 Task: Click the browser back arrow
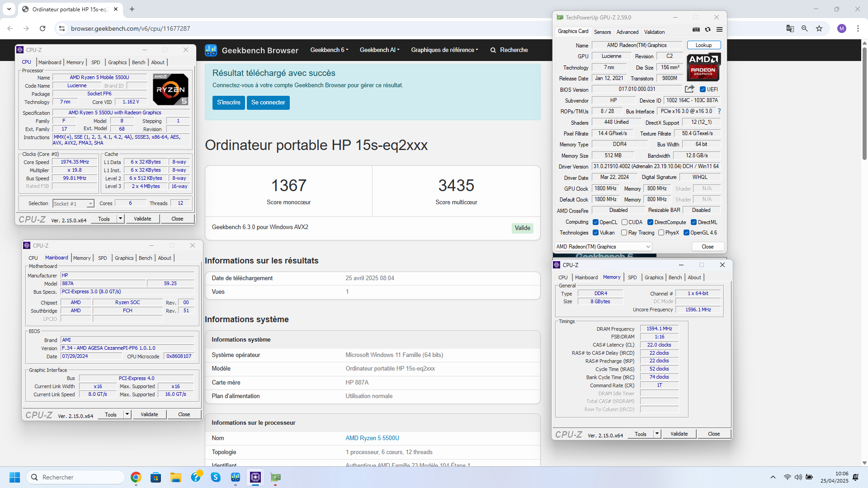(10, 28)
